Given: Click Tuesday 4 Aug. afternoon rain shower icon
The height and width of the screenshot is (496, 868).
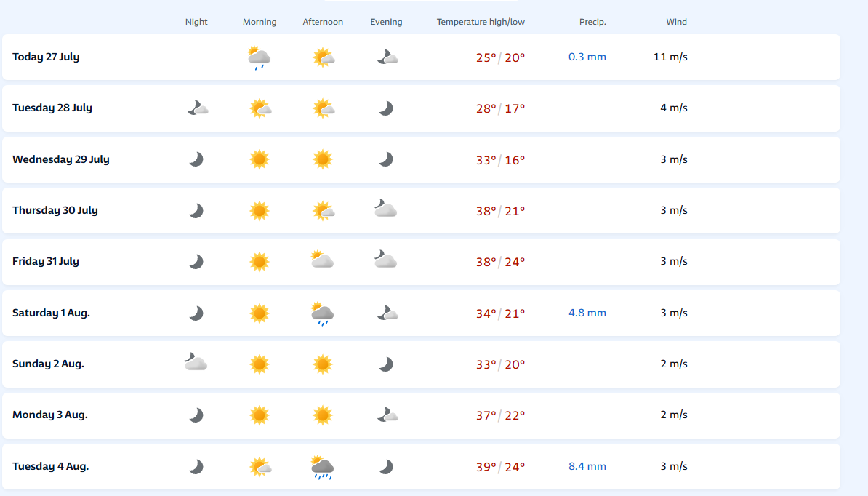Looking at the screenshot, I should [322, 467].
